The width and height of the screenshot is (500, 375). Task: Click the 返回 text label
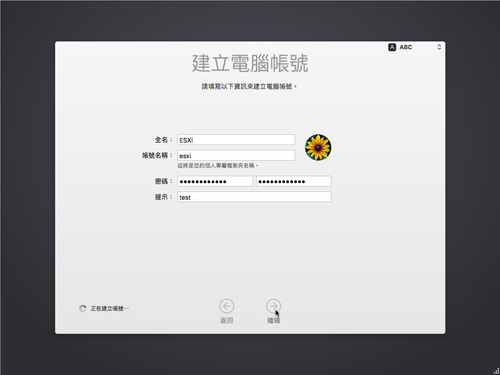coord(227,320)
